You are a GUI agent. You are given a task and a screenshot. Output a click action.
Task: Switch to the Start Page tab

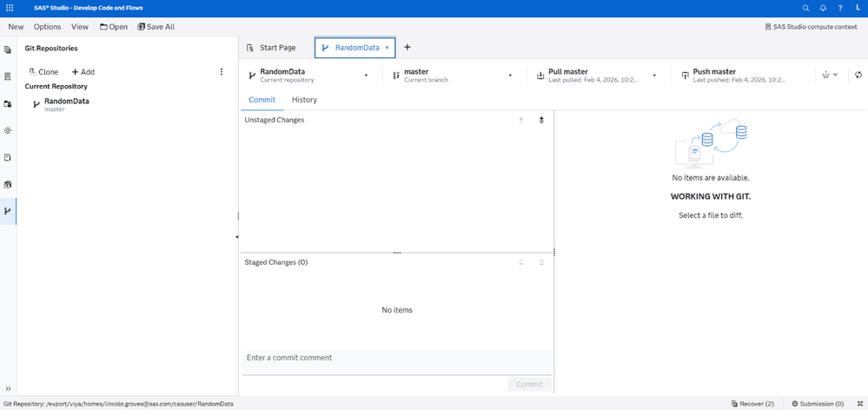[x=271, y=48]
